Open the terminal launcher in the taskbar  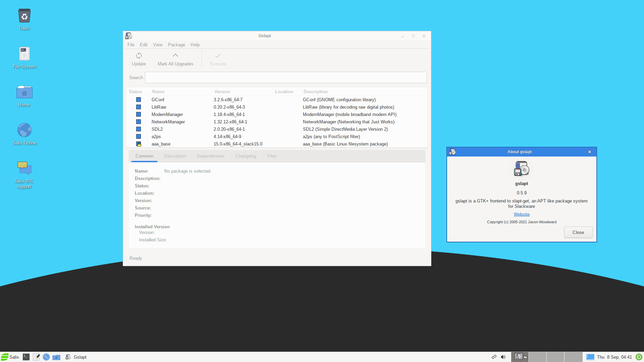click(26, 357)
